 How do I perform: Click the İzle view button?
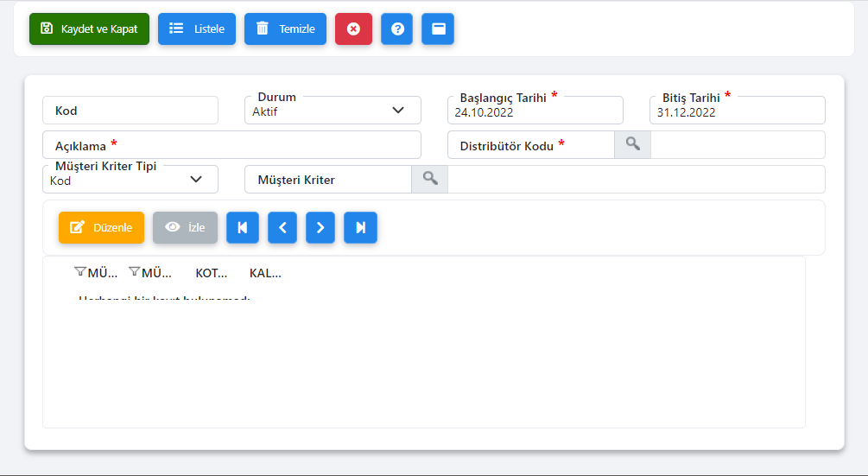click(185, 227)
